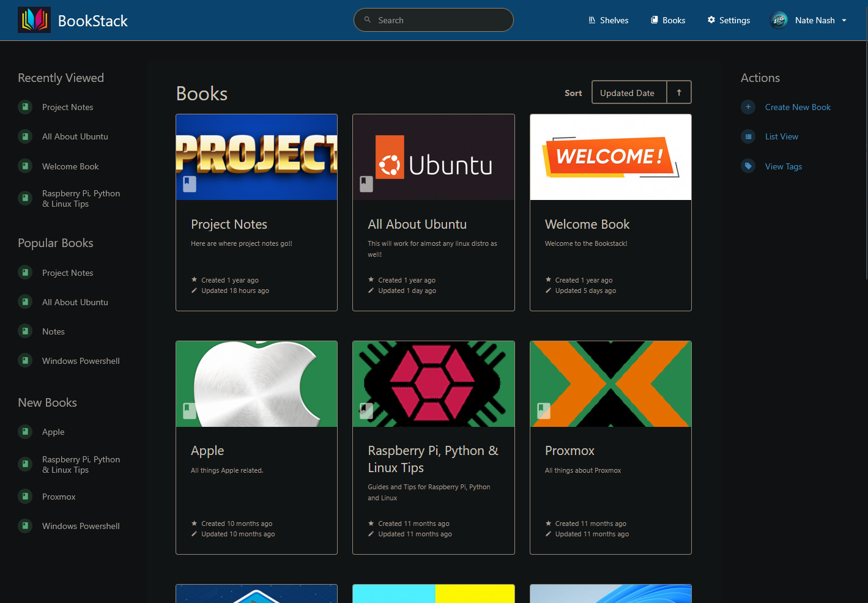Click book icon beside Windows Powershell in Popular Books
The height and width of the screenshot is (603, 868).
25,361
